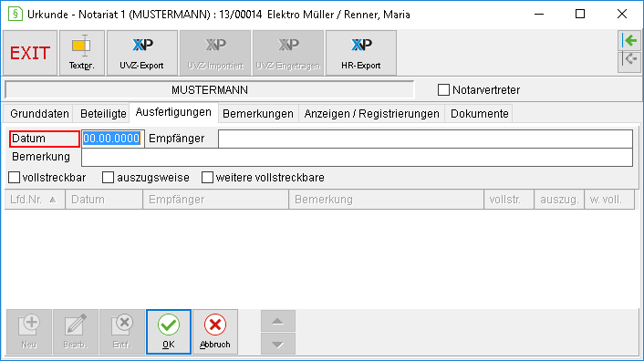The image size is (644, 361).
Task: Click the Empfänger input field
Action: pyautogui.click(x=425, y=139)
